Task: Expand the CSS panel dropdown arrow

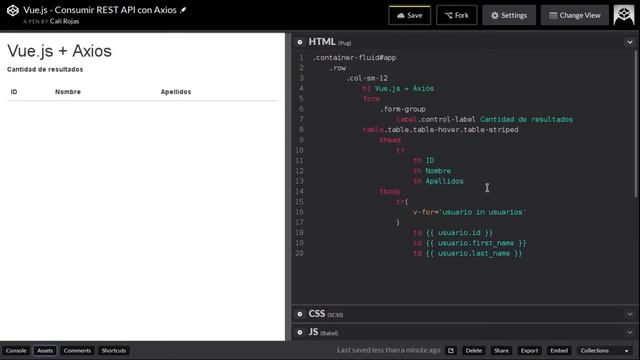Action: coord(630,314)
